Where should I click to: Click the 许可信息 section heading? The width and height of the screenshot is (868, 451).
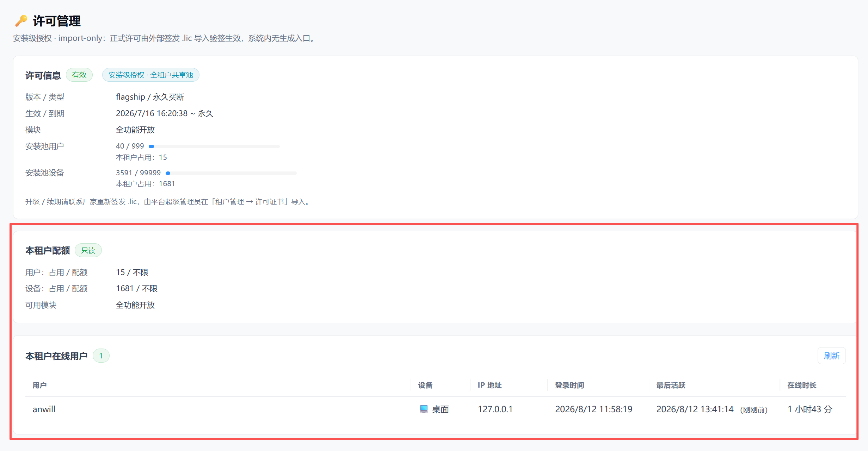click(x=43, y=75)
